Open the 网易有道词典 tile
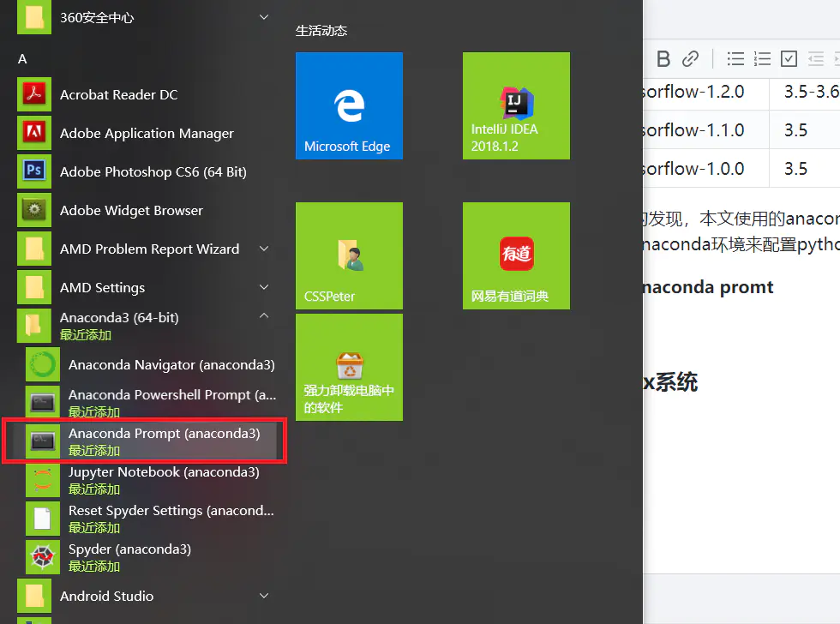This screenshot has width=840, height=624. (516, 255)
